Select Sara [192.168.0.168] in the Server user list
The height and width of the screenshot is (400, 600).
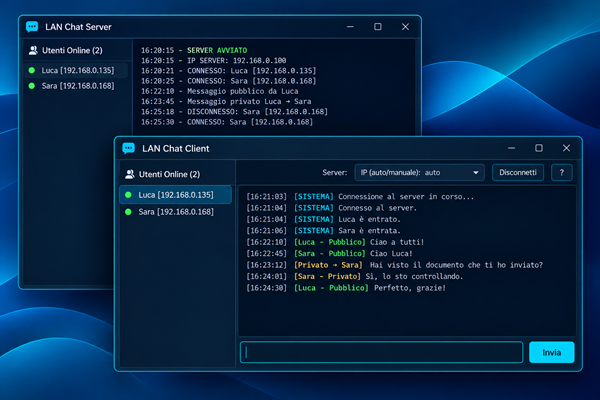click(x=76, y=86)
